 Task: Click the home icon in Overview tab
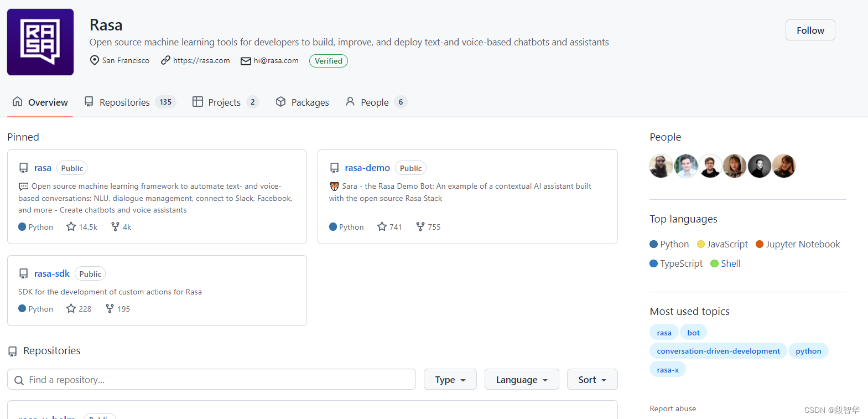18,102
